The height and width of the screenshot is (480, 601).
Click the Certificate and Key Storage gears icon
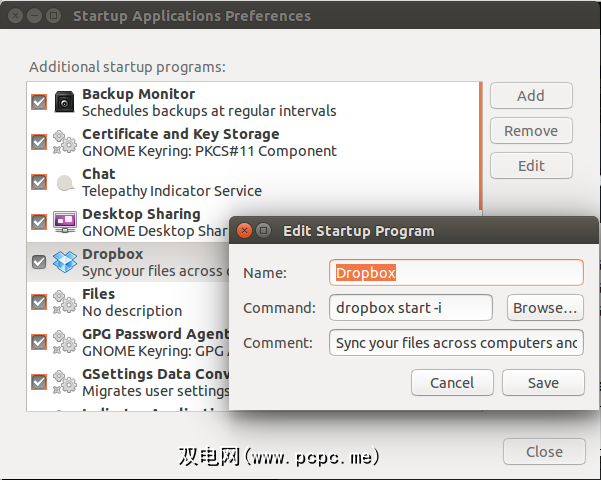coord(65,142)
